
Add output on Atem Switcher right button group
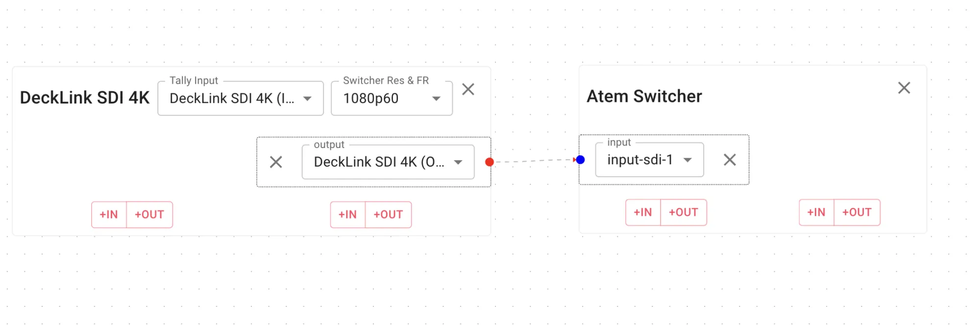857,212
